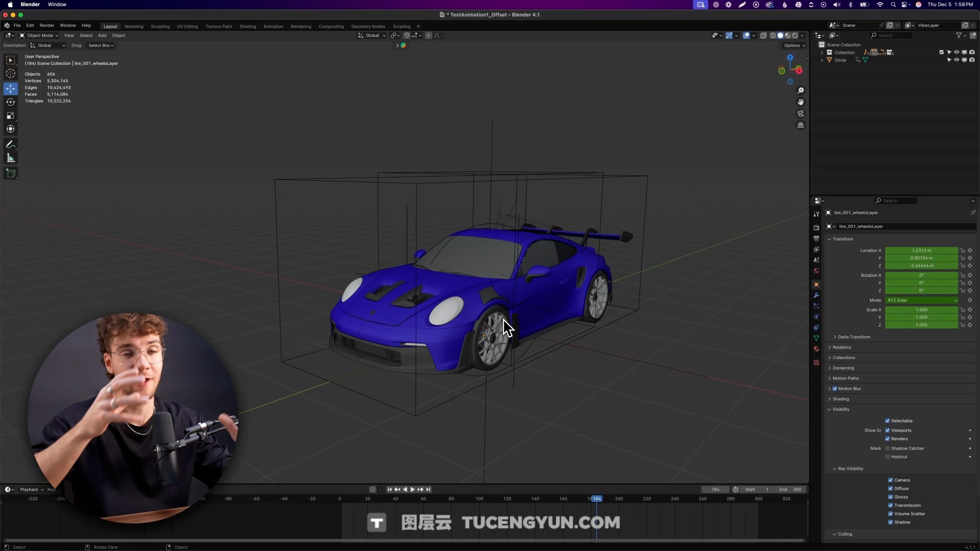This screenshot has width=980, height=551.
Task: Expand the Motion Paths panel
Action: click(x=845, y=378)
